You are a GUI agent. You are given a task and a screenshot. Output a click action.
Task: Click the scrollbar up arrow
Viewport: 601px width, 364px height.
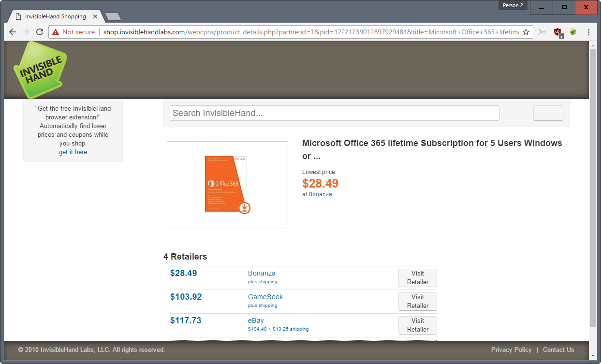click(x=593, y=45)
